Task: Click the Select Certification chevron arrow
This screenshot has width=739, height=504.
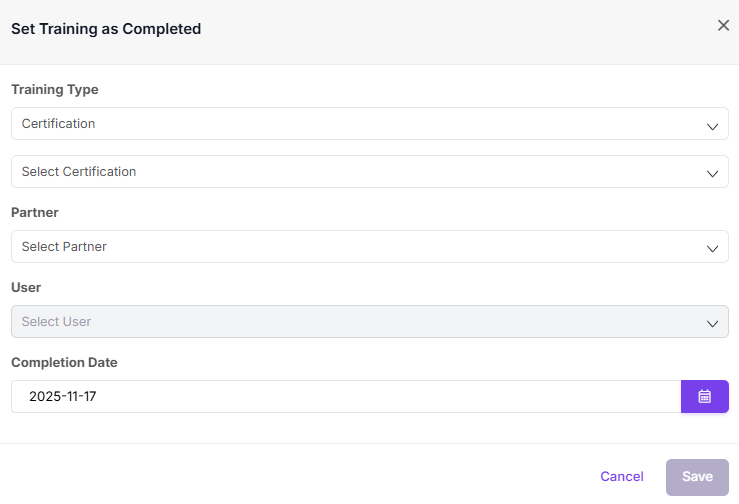Action: (712, 173)
